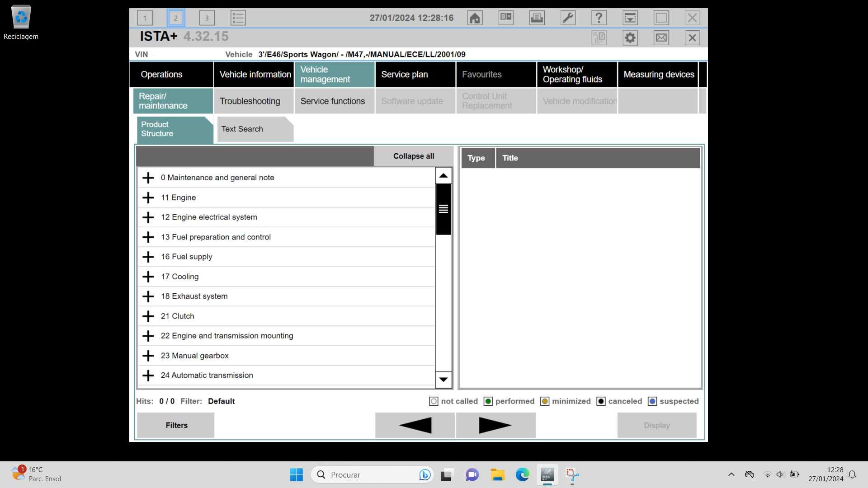Image resolution: width=868 pixels, height=488 pixels.
Task: Toggle the 'not called' status indicator
Action: click(434, 401)
